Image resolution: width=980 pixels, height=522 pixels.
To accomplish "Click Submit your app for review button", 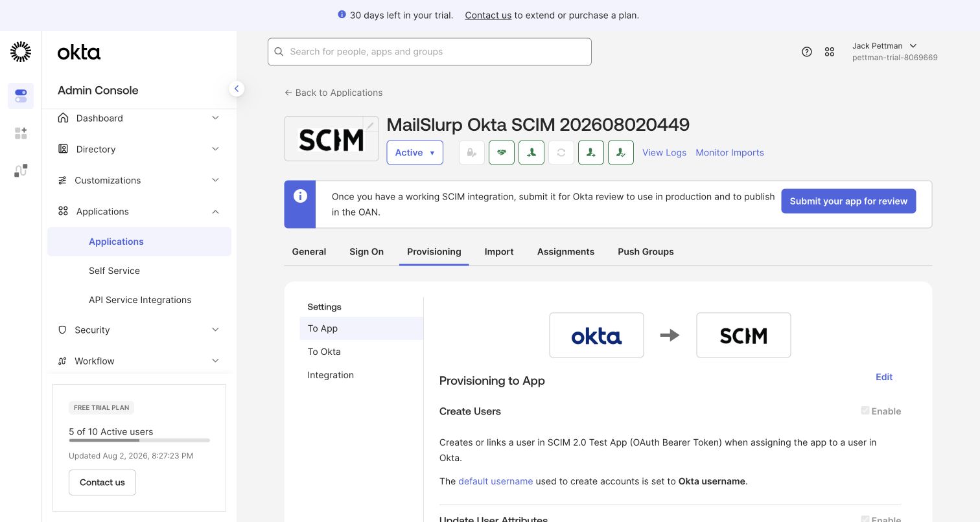I will 848,201.
